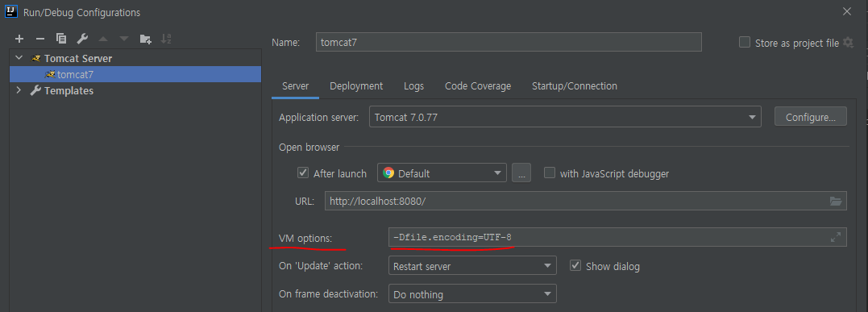Open the Default browser dropdown

[x=442, y=173]
